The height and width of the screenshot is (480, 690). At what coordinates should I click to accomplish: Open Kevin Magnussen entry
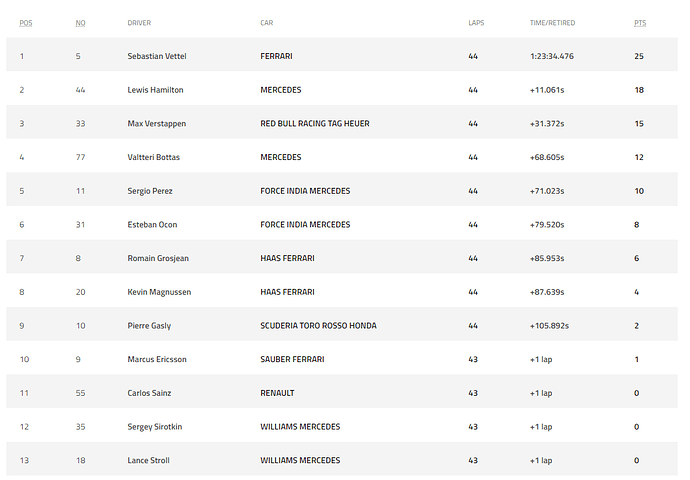pos(159,292)
